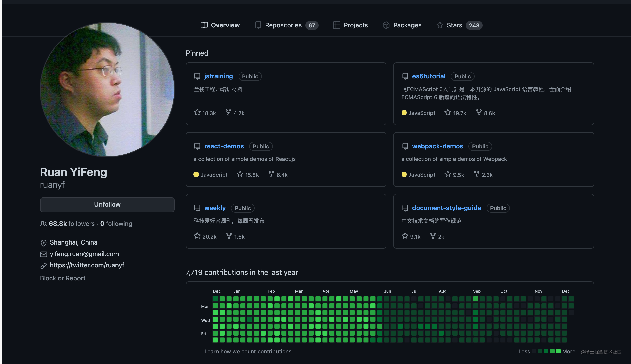Open the es6tutorial repository link
This screenshot has width=631, height=364.
[429, 76]
